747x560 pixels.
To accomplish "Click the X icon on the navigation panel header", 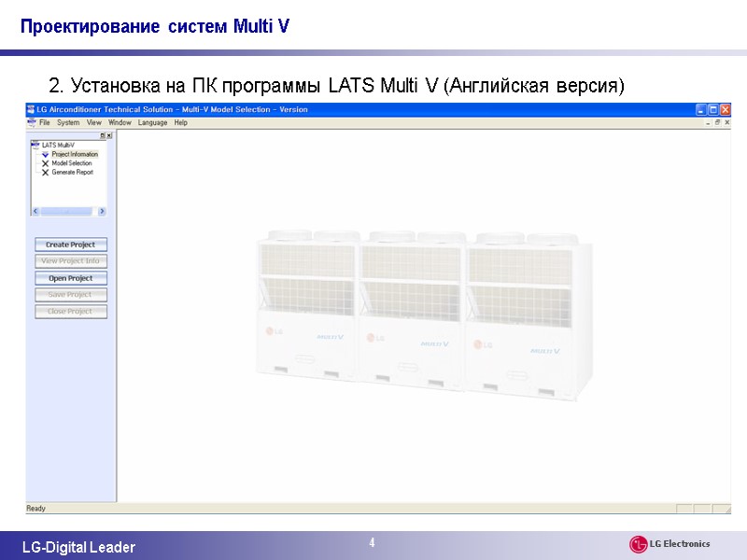I will (108, 135).
